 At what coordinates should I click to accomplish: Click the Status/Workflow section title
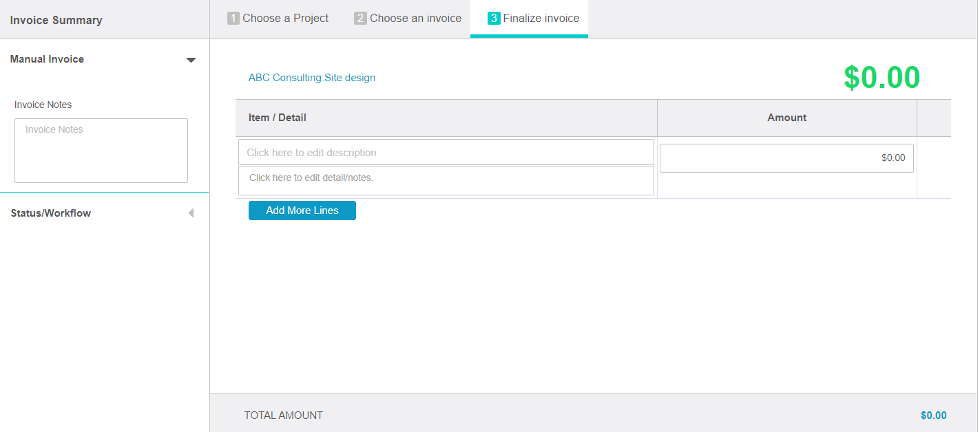(51, 213)
